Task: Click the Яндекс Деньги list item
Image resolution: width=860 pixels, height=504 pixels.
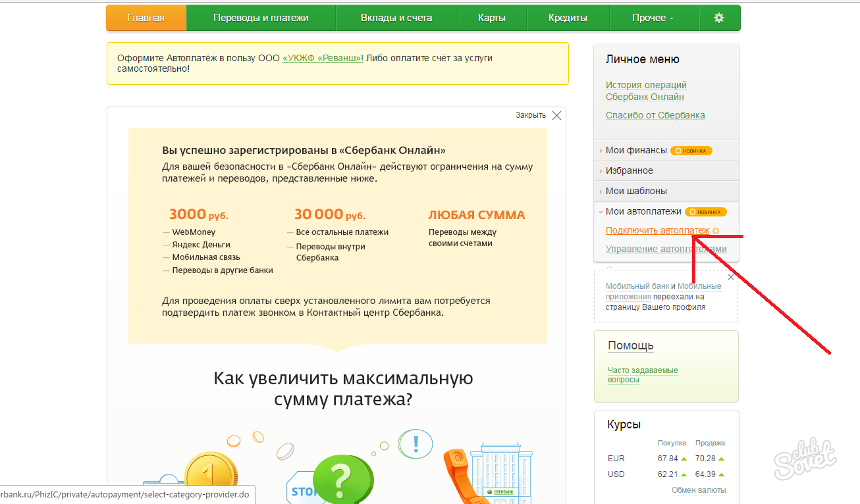Action: [x=201, y=245]
